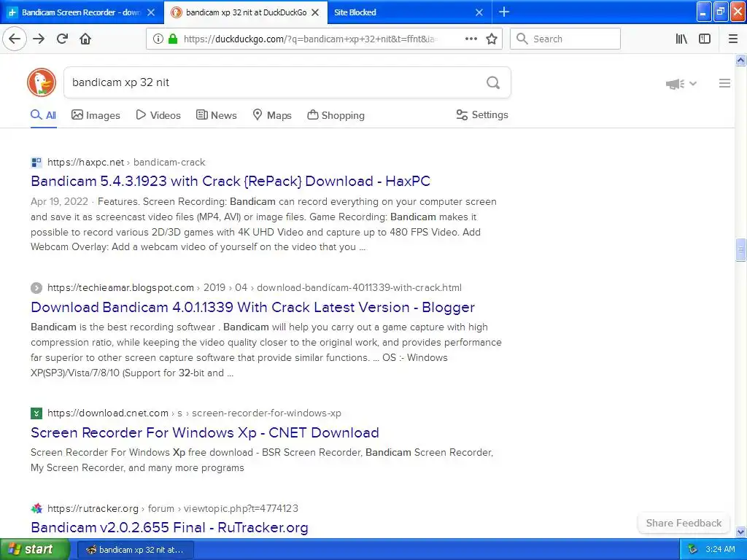The height and width of the screenshot is (560, 747).
Task: Open the DuckDuckGo side menu
Action: pos(724,83)
